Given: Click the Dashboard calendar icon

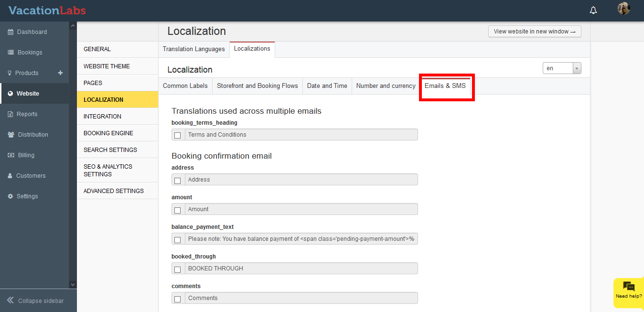Looking at the screenshot, I should (11, 32).
